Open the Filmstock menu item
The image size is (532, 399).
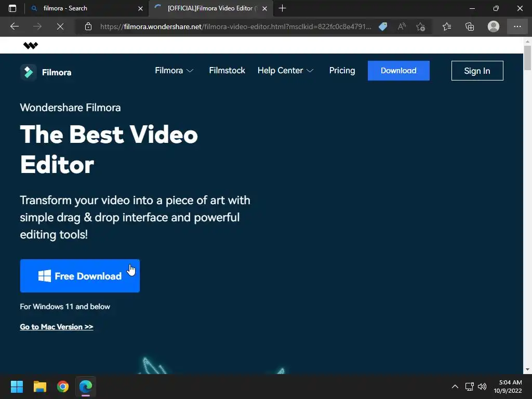click(227, 70)
